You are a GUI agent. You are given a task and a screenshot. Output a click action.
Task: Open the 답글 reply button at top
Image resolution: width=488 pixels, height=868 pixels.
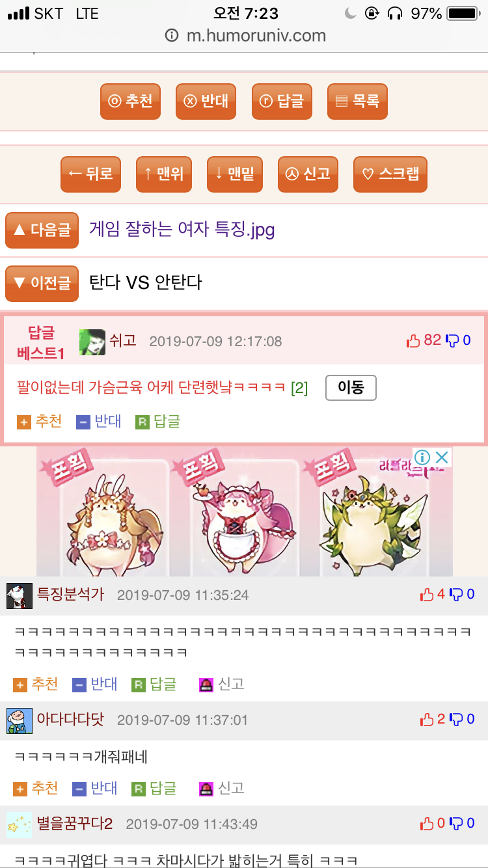point(282,102)
